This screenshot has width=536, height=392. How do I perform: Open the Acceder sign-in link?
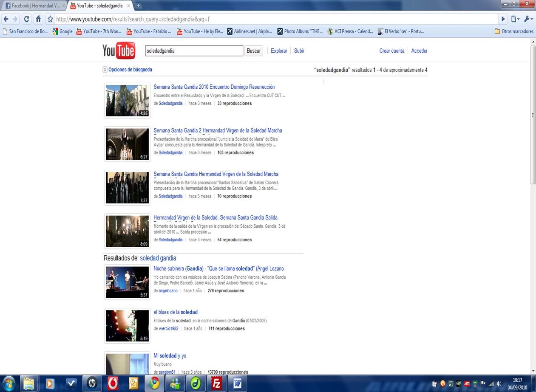point(419,51)
